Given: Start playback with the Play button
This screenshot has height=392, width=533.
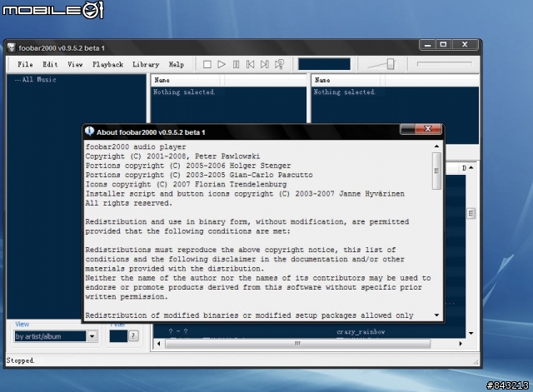Looking at the screenshot, I should coord(222,64).
